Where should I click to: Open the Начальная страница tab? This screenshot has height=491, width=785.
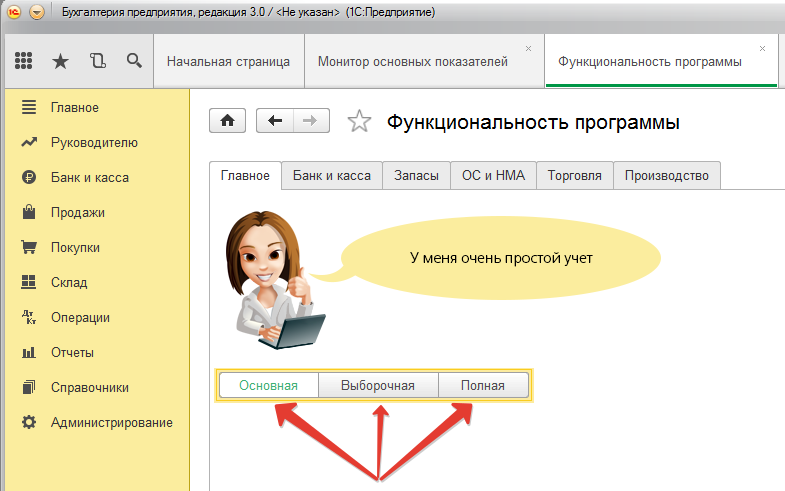click(228, 62)
